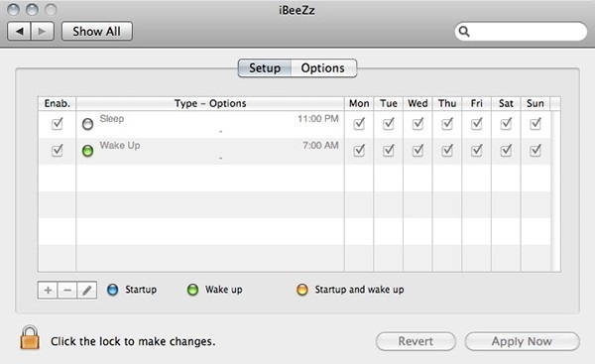
Task: Click the orange Startup and wake up icon
Action: coord(302,290)
